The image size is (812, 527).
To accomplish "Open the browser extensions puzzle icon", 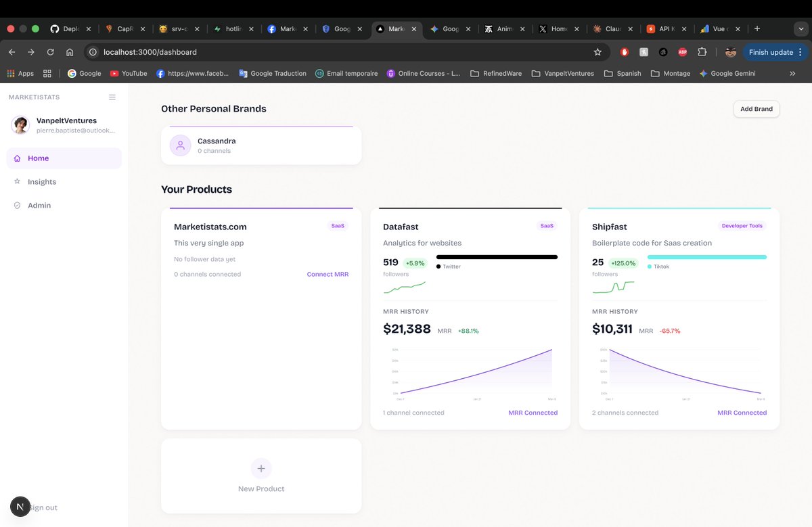I will 702,52.
